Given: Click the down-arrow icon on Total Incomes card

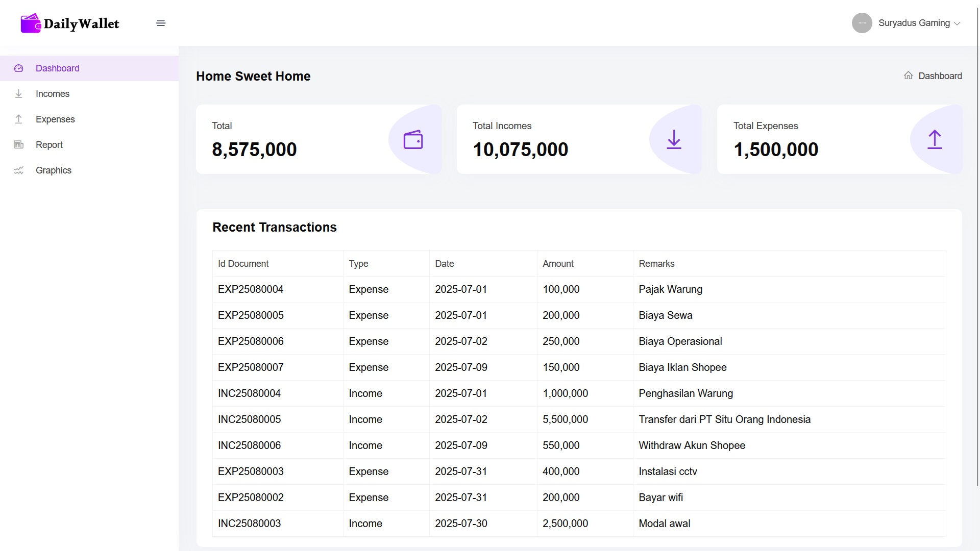Looking at the screenshot, I should (674, 139).
